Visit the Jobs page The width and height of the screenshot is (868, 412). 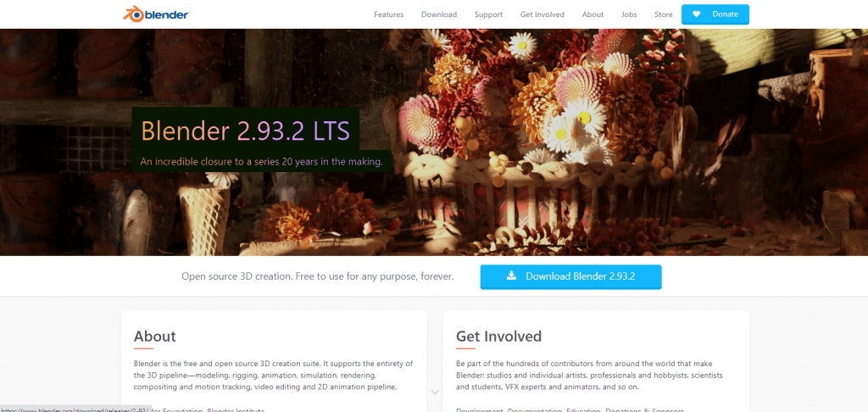pyautogui.click(x=629, y=14)
